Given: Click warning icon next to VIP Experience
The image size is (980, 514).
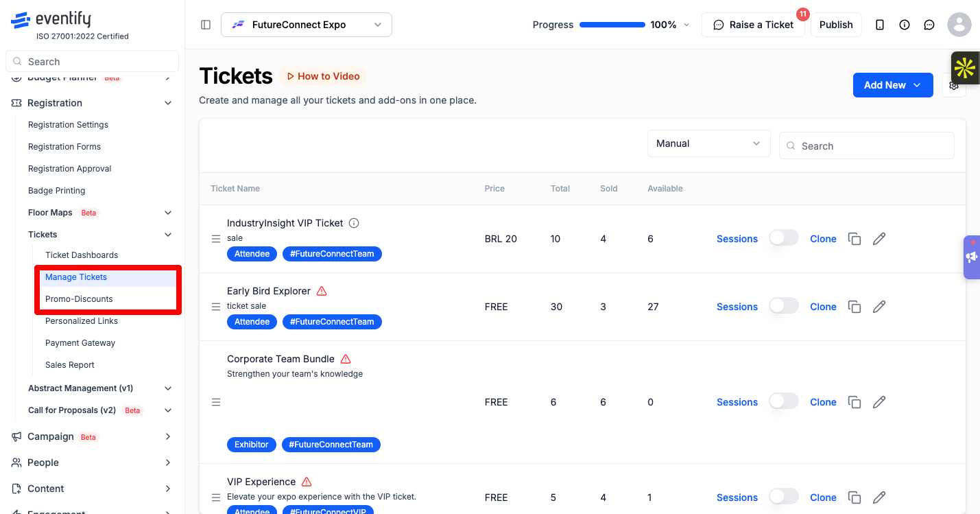Looking at the screenshot, I should [x=307, y=482].
